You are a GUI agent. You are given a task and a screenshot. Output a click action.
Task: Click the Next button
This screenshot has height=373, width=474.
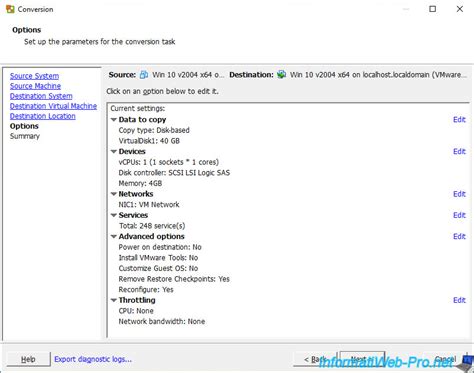tap(362, 359)
